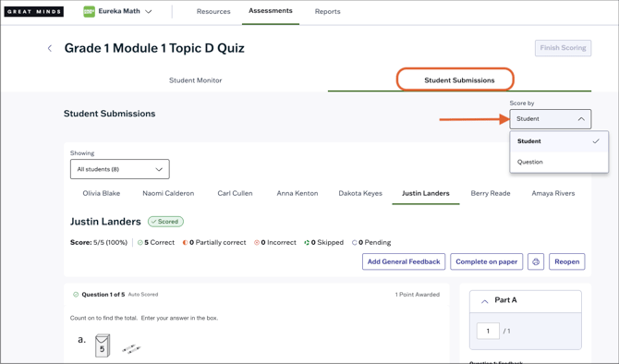619x364 pixels.
Task: Collapse the Score by Student dropdown
Action: click(x=551, y=119)
